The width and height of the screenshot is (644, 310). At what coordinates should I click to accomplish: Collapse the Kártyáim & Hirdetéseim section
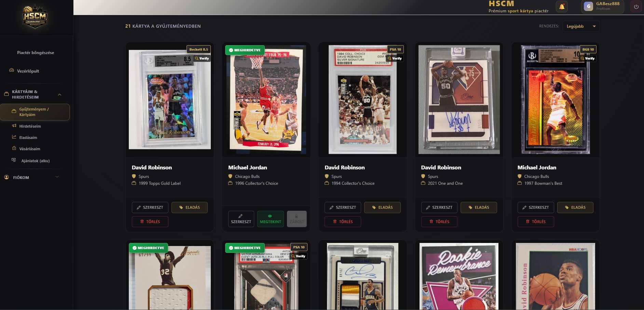[59, 94]
